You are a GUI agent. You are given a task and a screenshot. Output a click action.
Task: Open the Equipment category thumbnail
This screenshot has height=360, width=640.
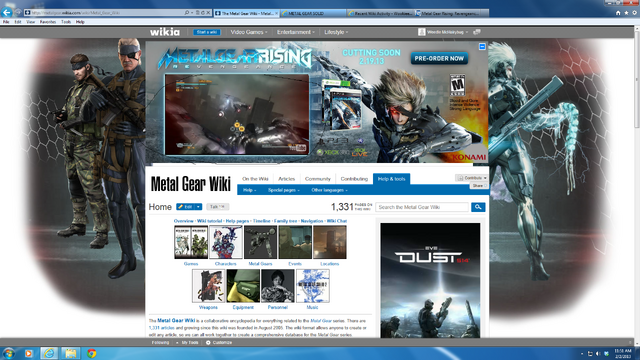tap(243, 286)
